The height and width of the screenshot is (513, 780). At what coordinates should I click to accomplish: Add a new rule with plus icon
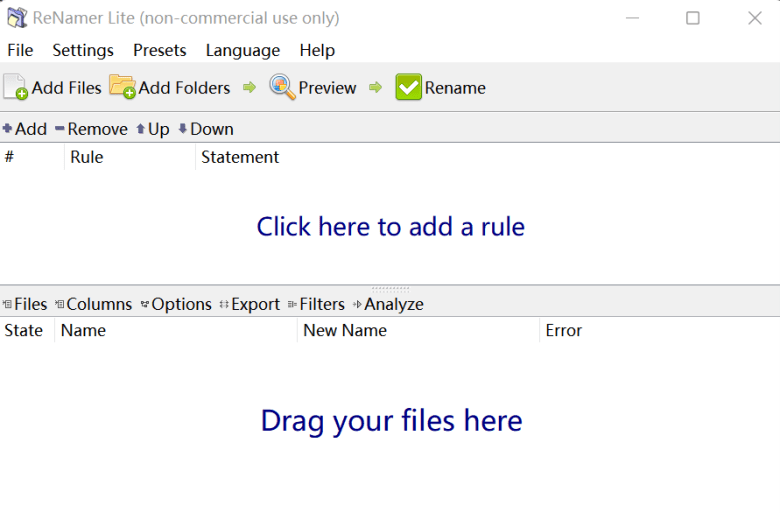(x=25, y=129)
